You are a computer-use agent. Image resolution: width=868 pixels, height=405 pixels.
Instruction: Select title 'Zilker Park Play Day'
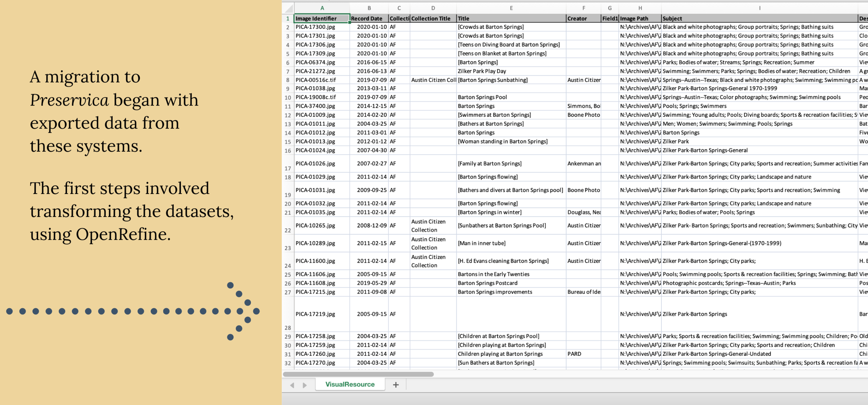(x=511, y=71)
